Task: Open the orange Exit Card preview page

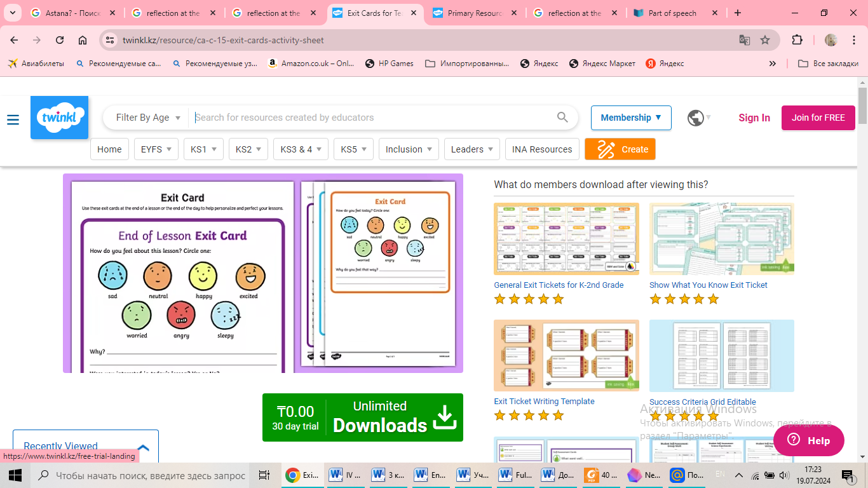Action: pos(390,273)
